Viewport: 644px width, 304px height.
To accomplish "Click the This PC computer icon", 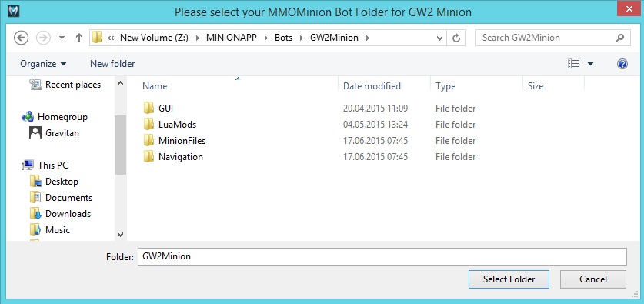I will click(28, 165).
